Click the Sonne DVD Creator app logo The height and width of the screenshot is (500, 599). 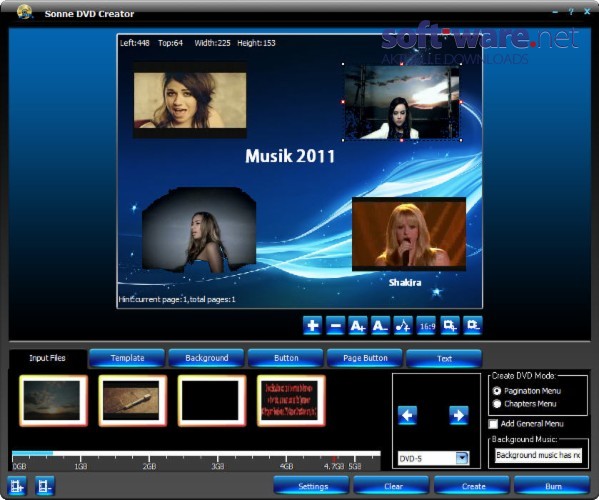point(24,11)
